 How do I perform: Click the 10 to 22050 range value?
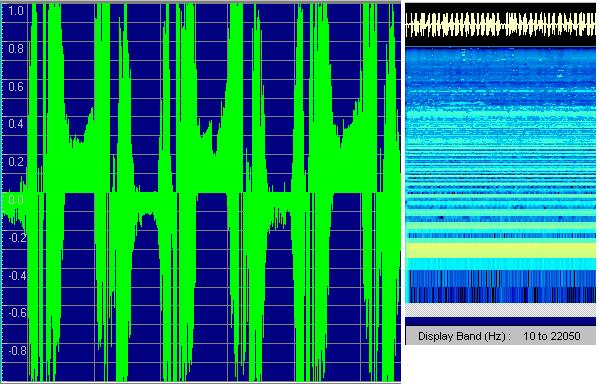(552, 336)
